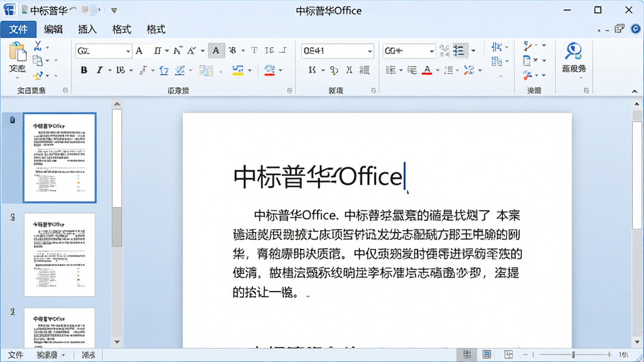The height and width of the screenshot is (362, 644).
Task: Click the red-underlined A font color
Action: 427,70
